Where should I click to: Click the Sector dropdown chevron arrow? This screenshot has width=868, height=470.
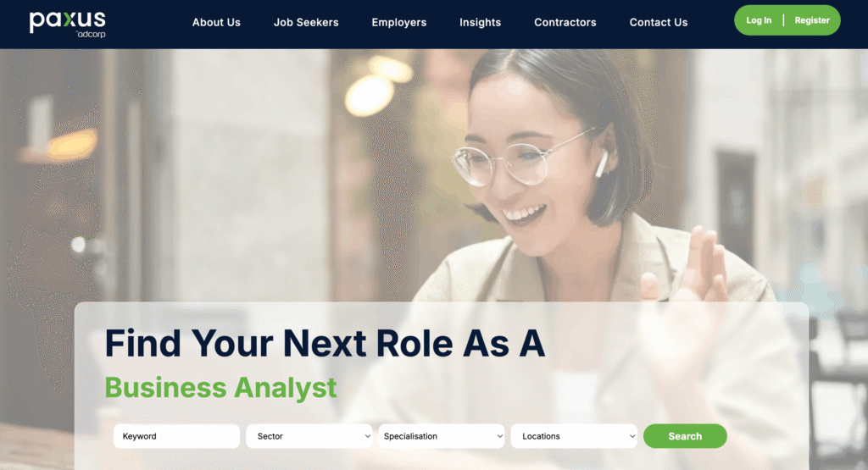tap(367, 436)
